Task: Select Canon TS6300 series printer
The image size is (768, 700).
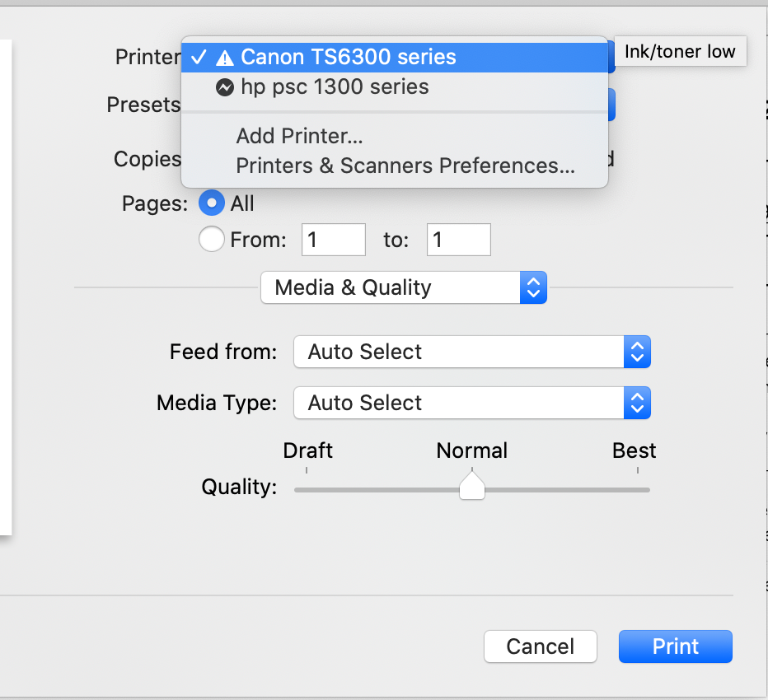Action: tap(395, 58)
